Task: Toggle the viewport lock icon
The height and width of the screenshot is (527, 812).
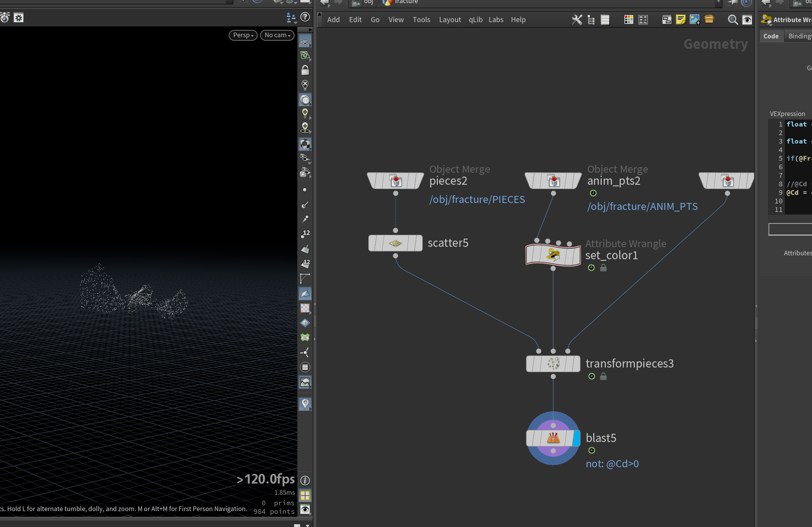Action: coord(305,70)
